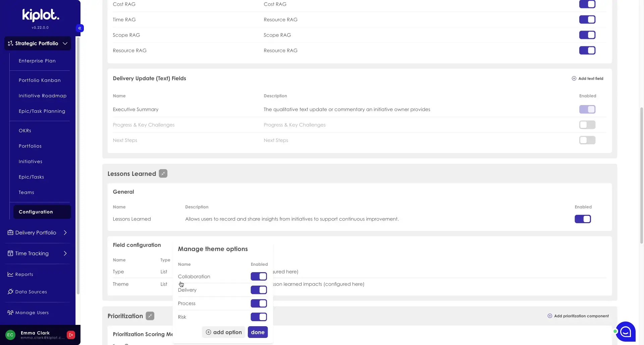644x345 pixels.
Task: Open the support chat bubble
Action: tap(626, 332)
